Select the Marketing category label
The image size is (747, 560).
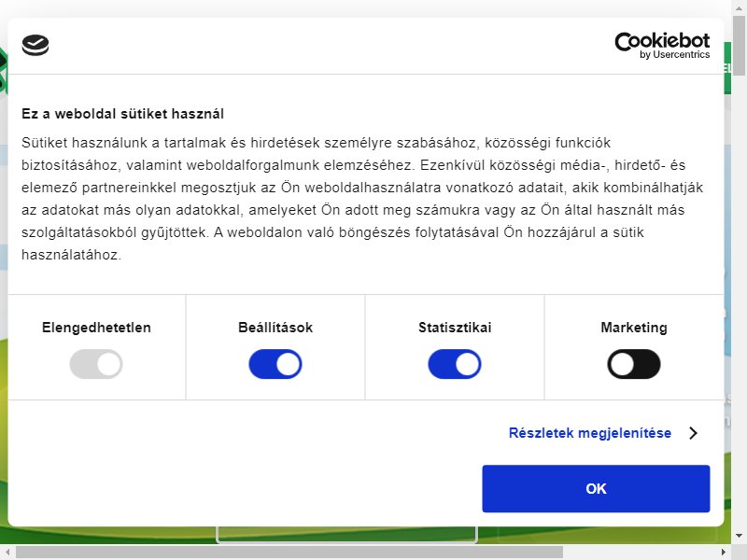click(x=634, y=328)
